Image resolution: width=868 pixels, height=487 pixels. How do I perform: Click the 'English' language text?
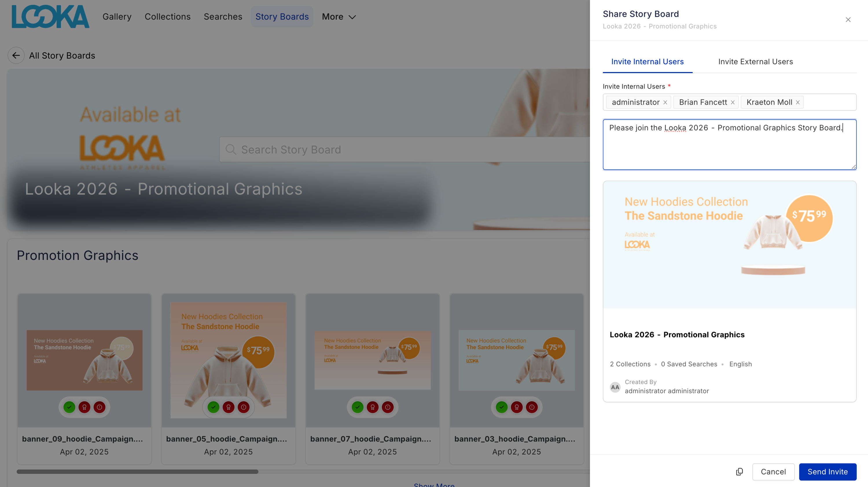741,364
